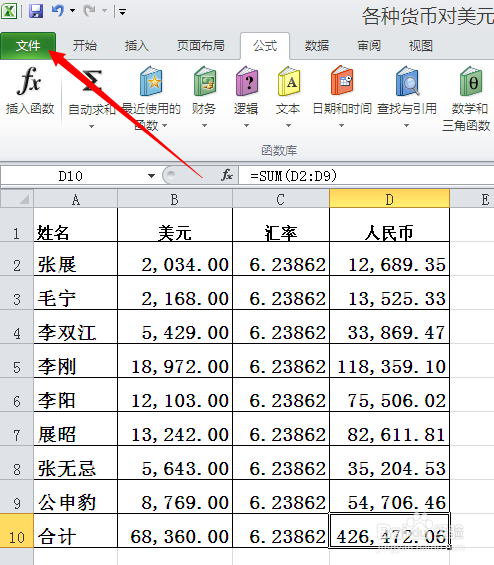Image resolution: width=494 pixels, height=565 pixels.
Task: Expand the AutoSum dropdown arrow
Action: tap(92, 126)
